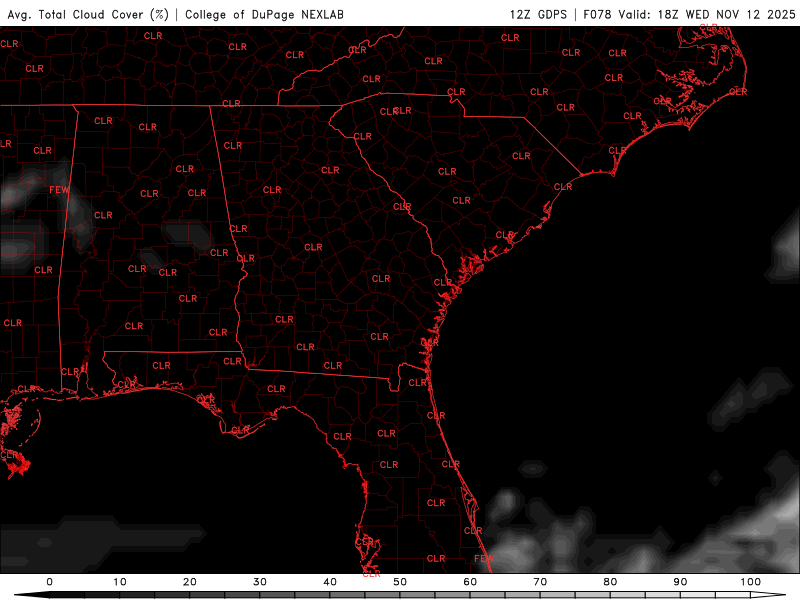Click the "50" value on the color scale

point(400,582)
